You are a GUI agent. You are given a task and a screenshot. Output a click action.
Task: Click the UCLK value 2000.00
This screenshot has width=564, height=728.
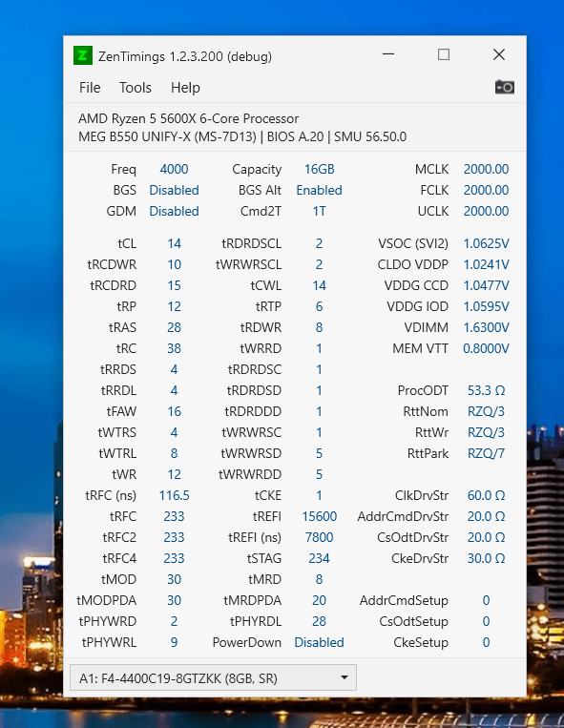[x=486, y=211]
